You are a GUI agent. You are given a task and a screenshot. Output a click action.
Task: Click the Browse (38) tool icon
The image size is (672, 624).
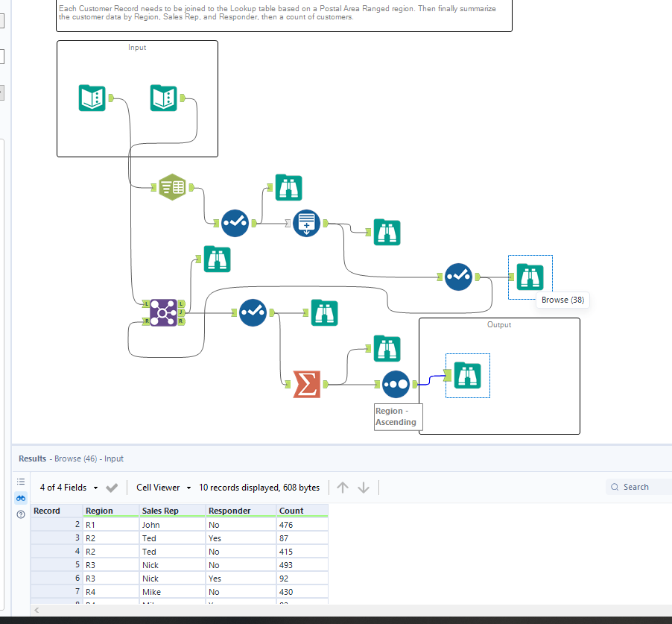(530, 277)
